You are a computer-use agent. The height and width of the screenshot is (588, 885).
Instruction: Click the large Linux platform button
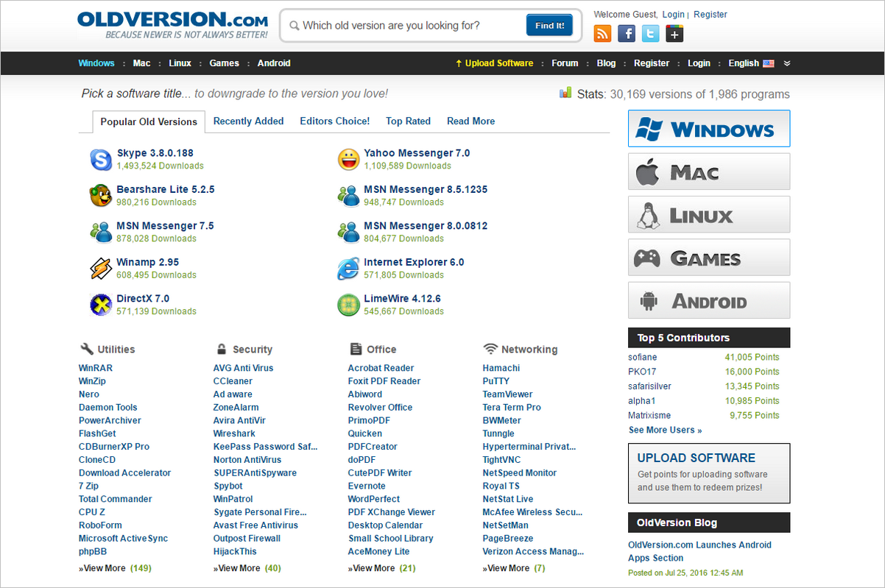(709, 215)
